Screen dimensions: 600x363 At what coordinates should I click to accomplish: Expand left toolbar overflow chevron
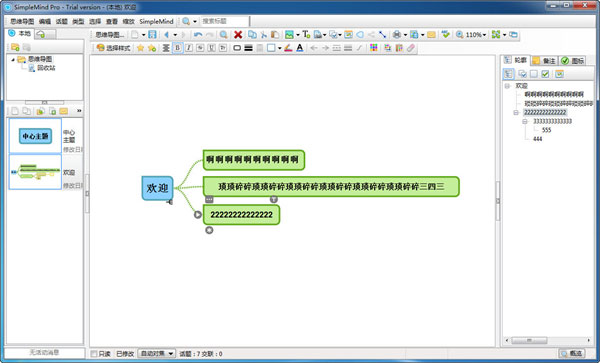pos(79,111)
